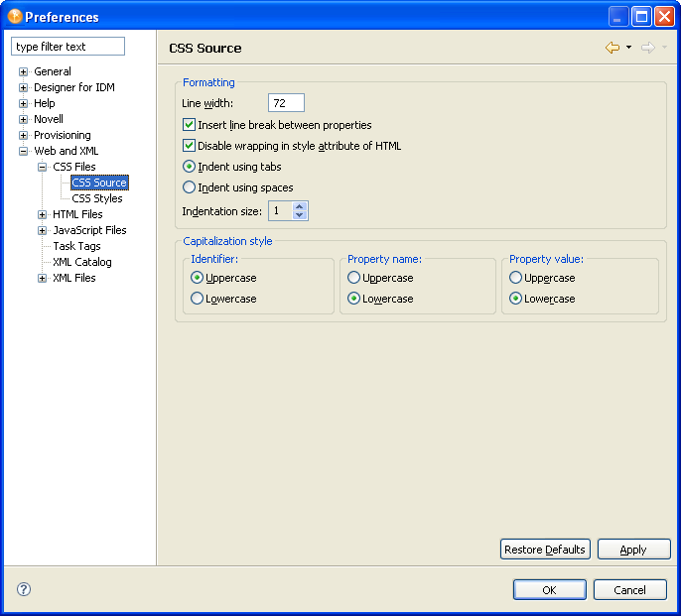Select the General preferences item
The width and height of the screenshot is (681, 616).
[53, 71]
